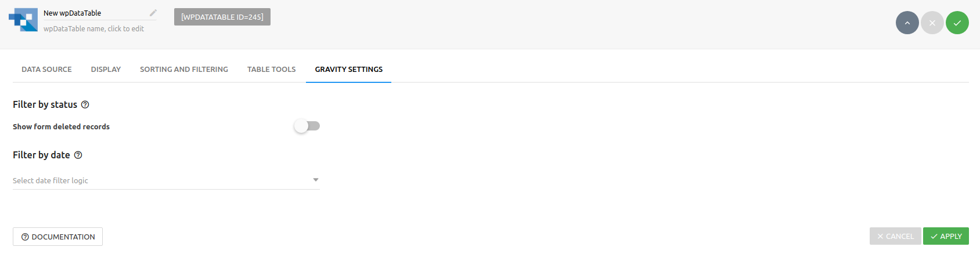This screenshot has height=254, width=980.
Task: Open the Select date filter logic dropdown
Action: 166,180
